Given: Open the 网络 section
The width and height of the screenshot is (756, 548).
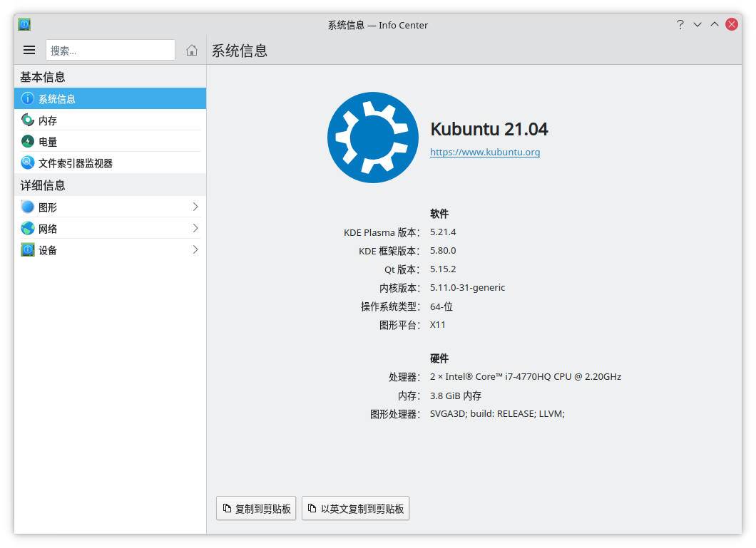Looking at the screenshot, I should pos(111,228).
